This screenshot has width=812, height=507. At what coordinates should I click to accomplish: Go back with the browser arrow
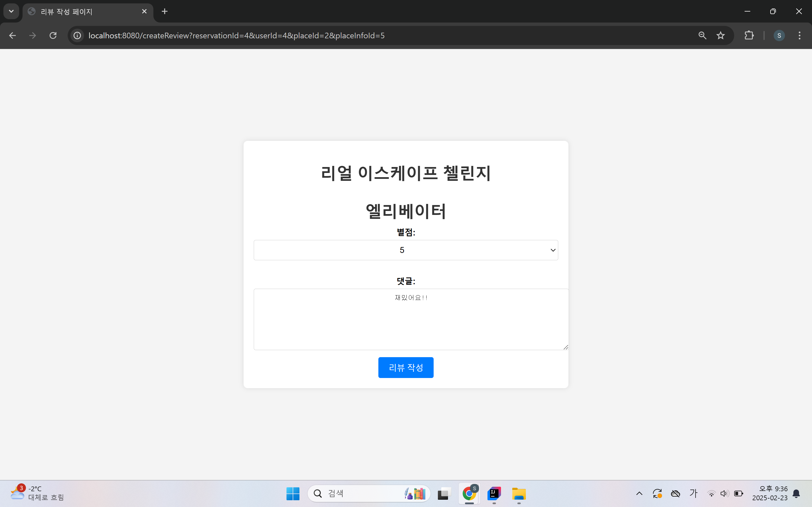point(12,35)
